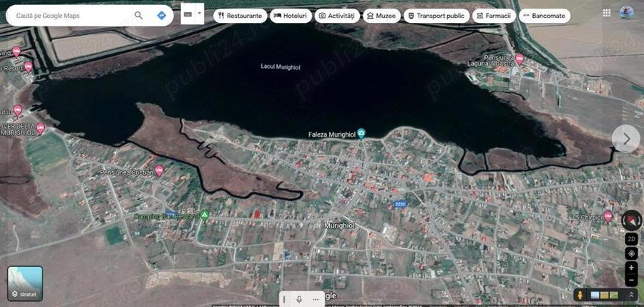644x307 pixels.
Task: Zoom in with the plus button
Action: [631, 268]
